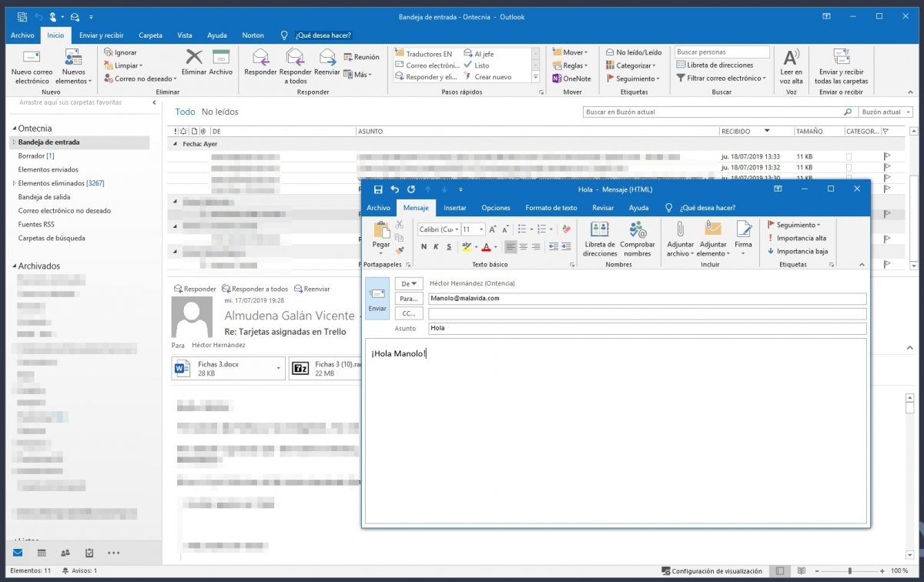924x582 pixels.
Task: Open the Filtrar correo electrónico dropdown
Action: click(721, 79)
